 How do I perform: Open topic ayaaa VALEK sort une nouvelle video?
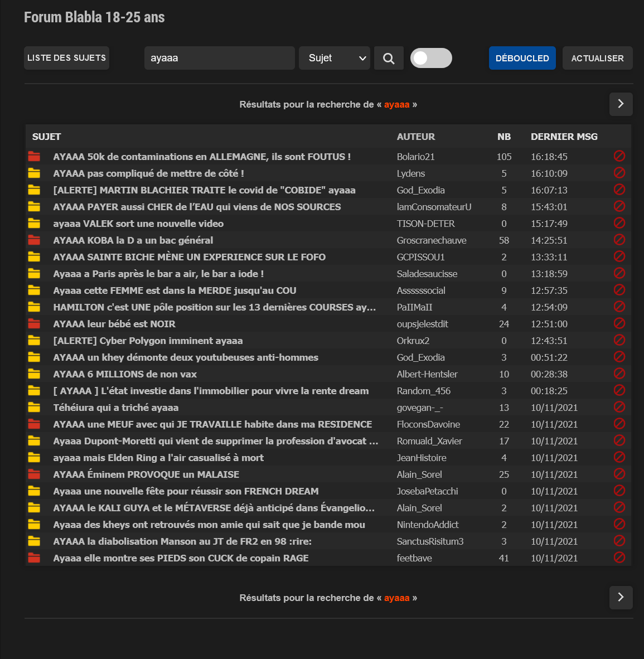pos(138,224)
